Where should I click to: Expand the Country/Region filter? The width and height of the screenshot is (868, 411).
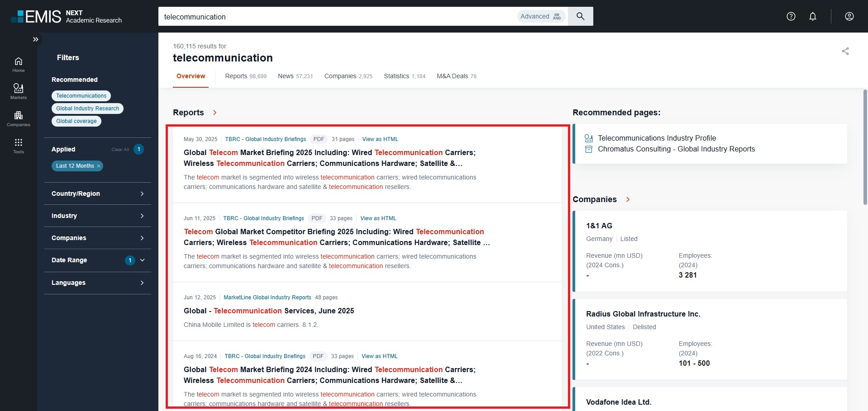point(97,194)
